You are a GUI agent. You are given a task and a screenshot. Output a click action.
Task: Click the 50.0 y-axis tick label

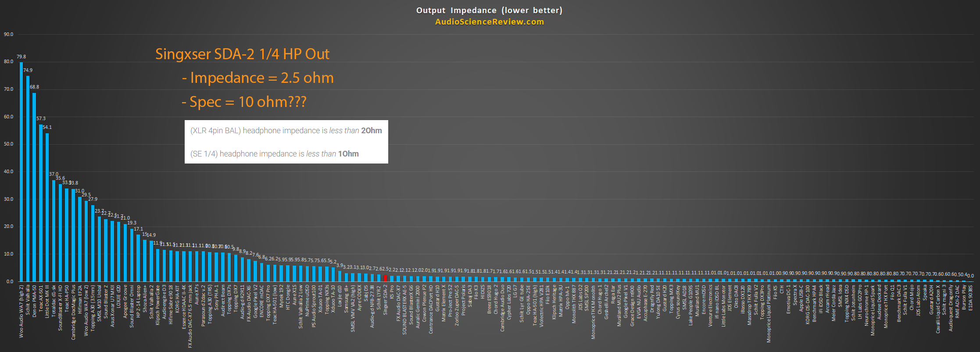point(9,144)
